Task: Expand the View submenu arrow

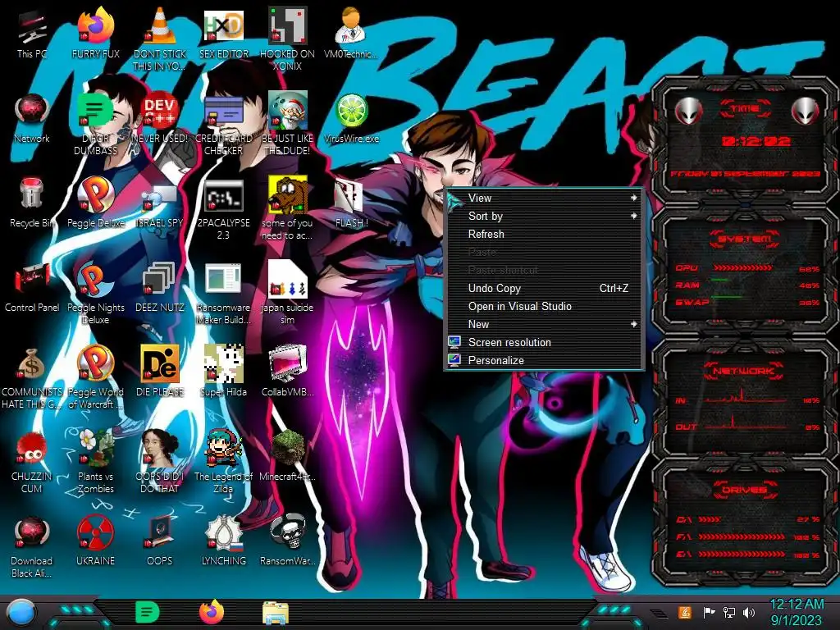Action: tap(634, 198)
